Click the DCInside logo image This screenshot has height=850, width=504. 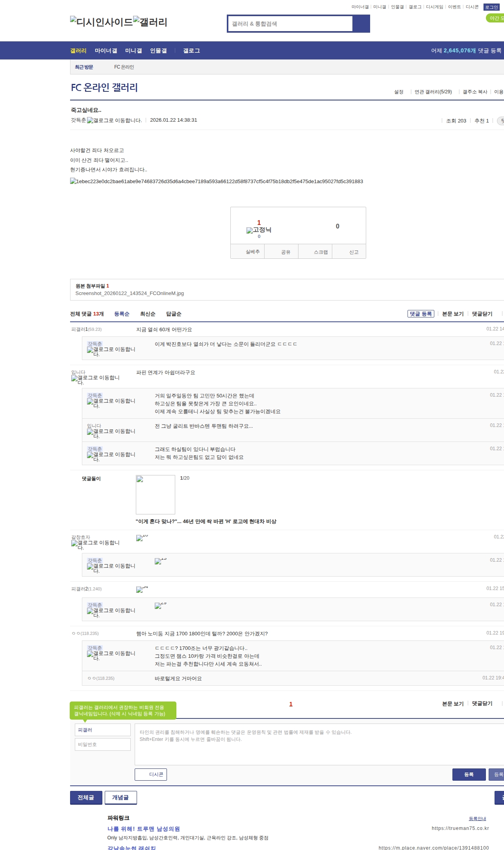(x=102, y=22)
